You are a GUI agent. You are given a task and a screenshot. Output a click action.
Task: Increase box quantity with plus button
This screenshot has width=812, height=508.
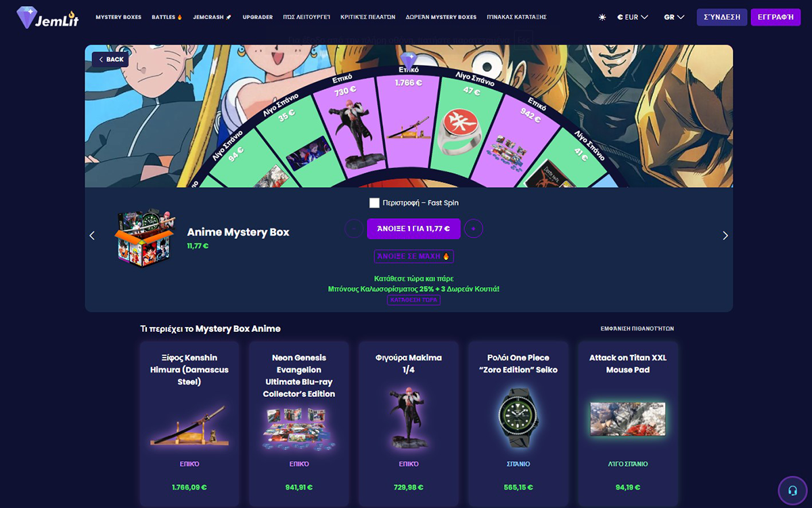click(x=474, y=229)
